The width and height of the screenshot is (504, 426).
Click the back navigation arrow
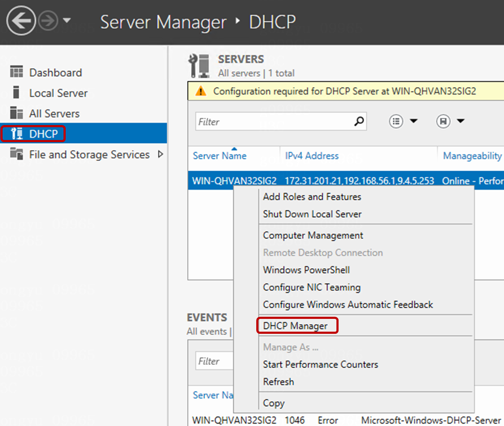[x=21, y=20]
